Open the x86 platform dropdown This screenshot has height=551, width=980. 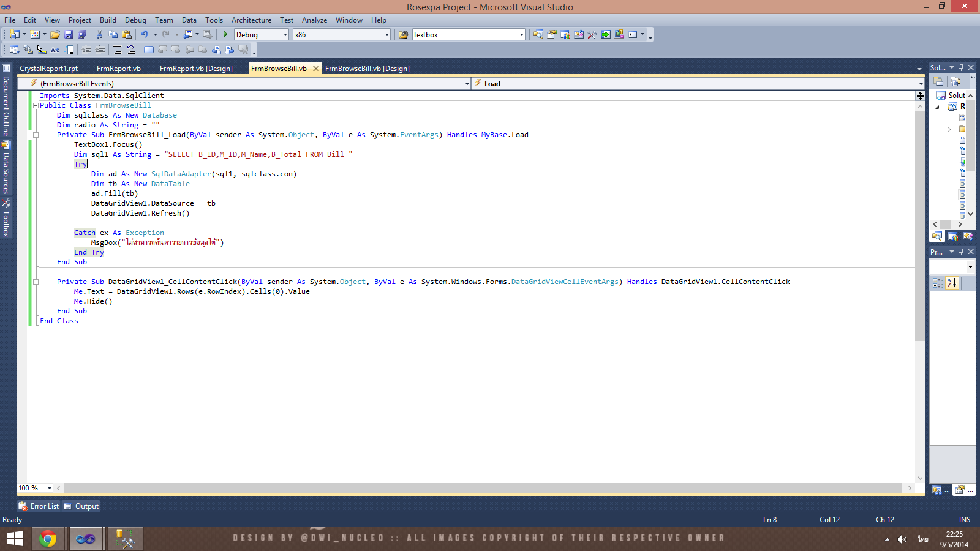(x=386, y=35)
